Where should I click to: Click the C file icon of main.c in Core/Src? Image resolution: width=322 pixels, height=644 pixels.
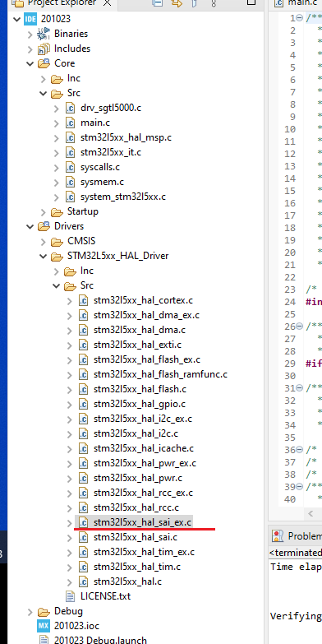coord(70,123)
